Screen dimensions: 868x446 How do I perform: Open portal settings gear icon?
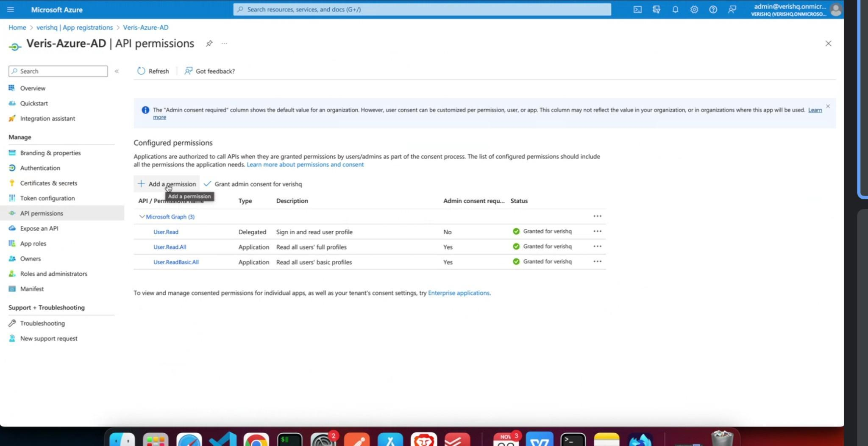694,9
